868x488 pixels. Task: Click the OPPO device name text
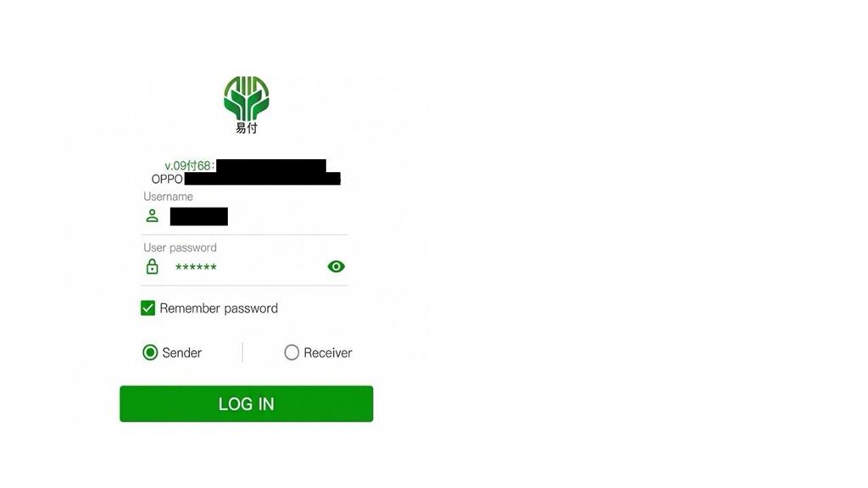coord(167,180)
